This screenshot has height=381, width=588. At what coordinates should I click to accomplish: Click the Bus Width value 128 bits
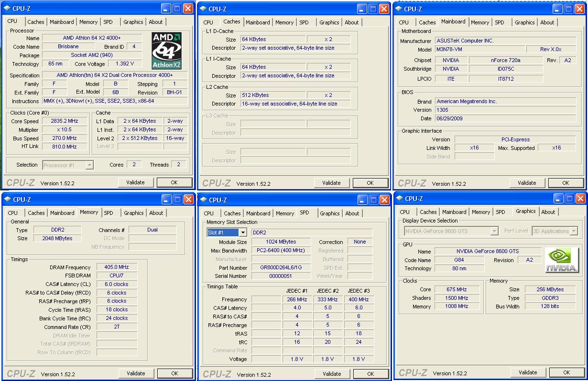550,307
